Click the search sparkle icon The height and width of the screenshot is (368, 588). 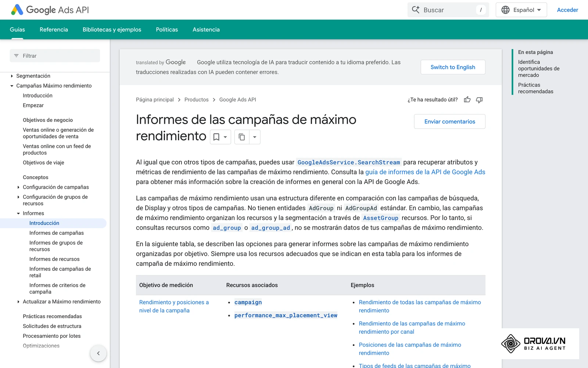pyautogui.click(x=416, y=10)
